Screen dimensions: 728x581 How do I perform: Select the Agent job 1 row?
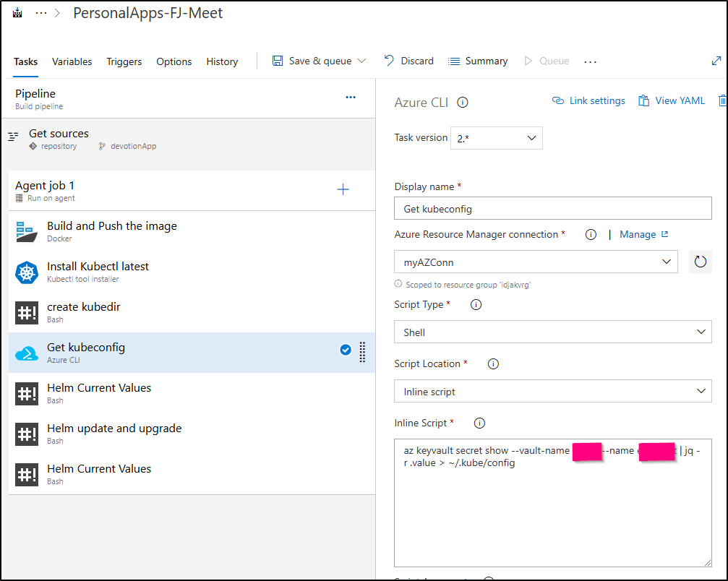click(192, 191)
